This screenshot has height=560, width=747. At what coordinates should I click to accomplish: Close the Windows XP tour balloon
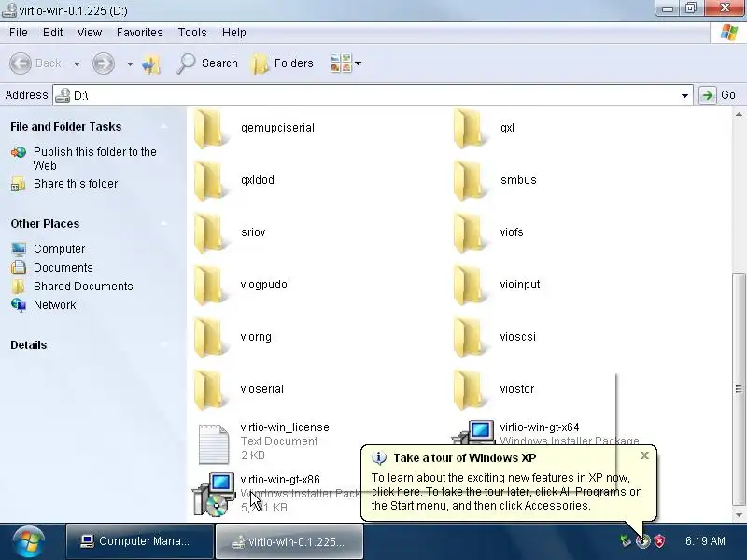pos(644,455)
